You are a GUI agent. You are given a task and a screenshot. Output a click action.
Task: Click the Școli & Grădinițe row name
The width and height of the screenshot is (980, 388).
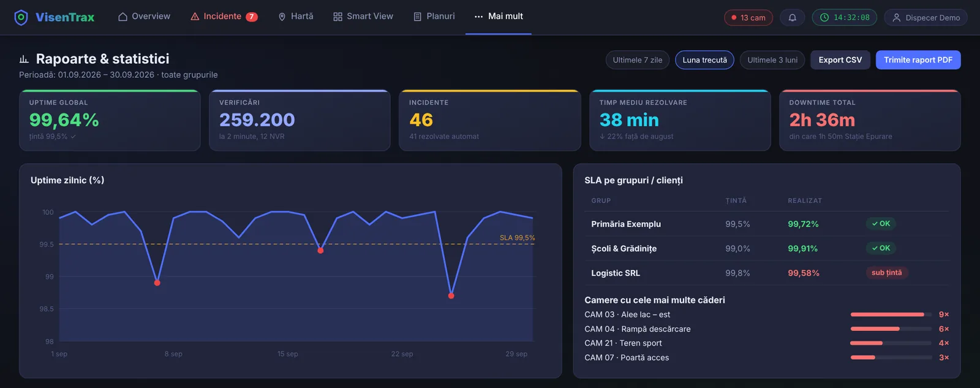tap(624, 249)
